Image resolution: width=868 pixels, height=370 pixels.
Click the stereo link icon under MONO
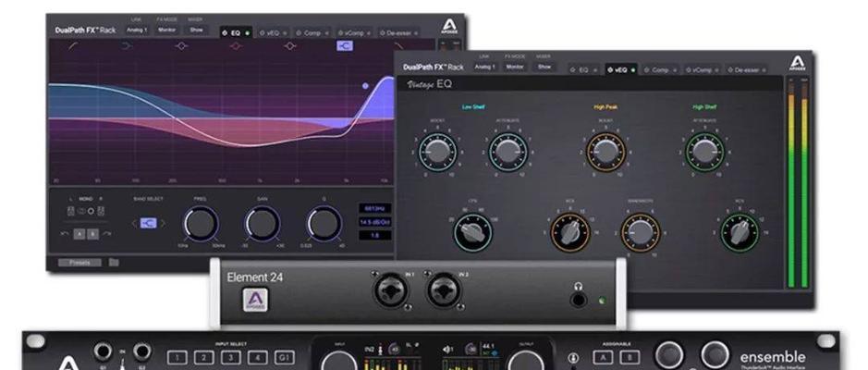click(80, 211)
